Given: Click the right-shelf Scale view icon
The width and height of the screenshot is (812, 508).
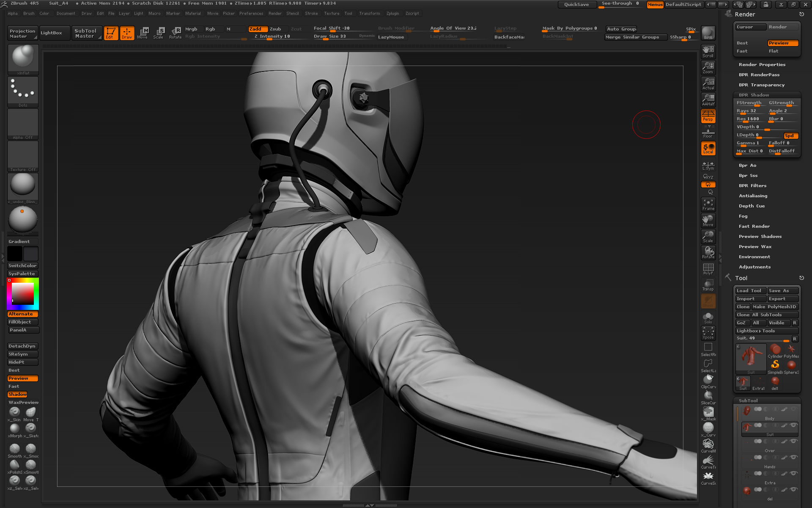Looking at the screenshot, I should [x=708, y=237].
